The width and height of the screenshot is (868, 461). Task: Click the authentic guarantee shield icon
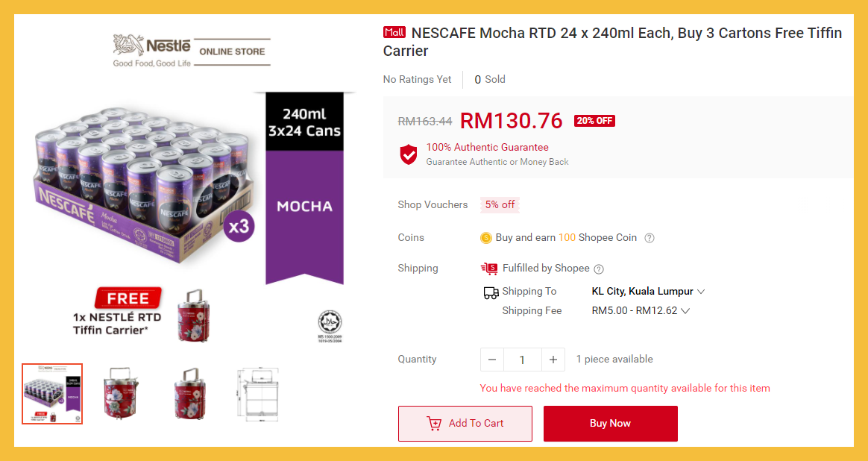(x=409, y=154)
